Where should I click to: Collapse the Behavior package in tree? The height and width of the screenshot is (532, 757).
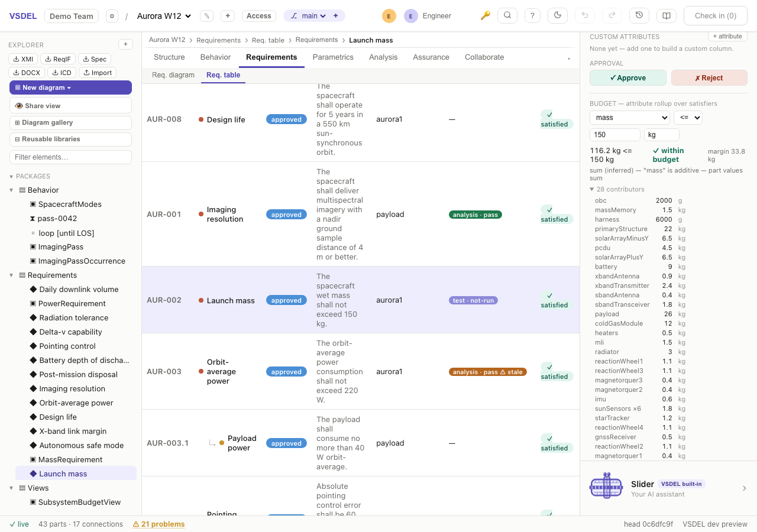(11, 190)
